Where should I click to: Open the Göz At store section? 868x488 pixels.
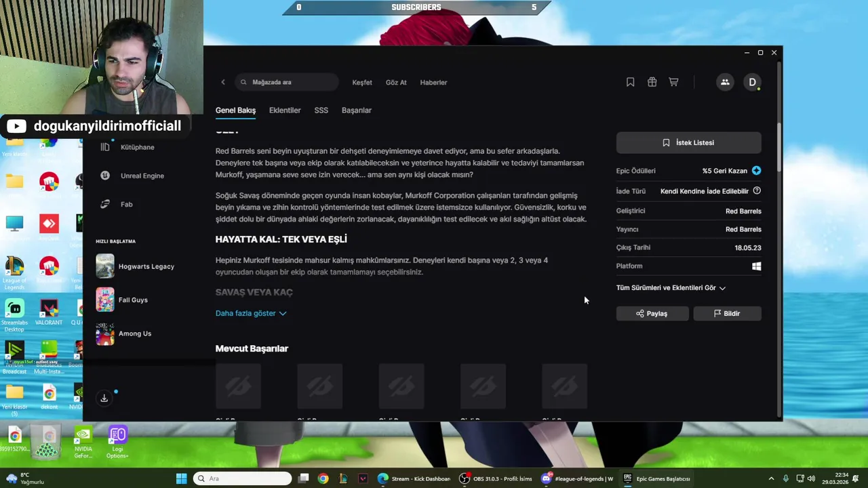(x=396, y=83)
